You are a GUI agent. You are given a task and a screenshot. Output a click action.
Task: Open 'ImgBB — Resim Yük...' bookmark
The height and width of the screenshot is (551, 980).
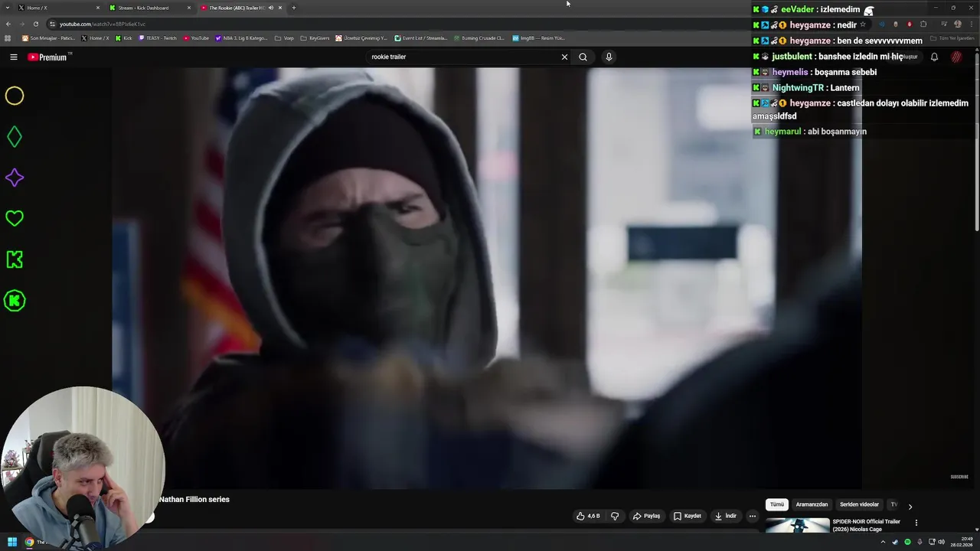(x=538, y=38)
